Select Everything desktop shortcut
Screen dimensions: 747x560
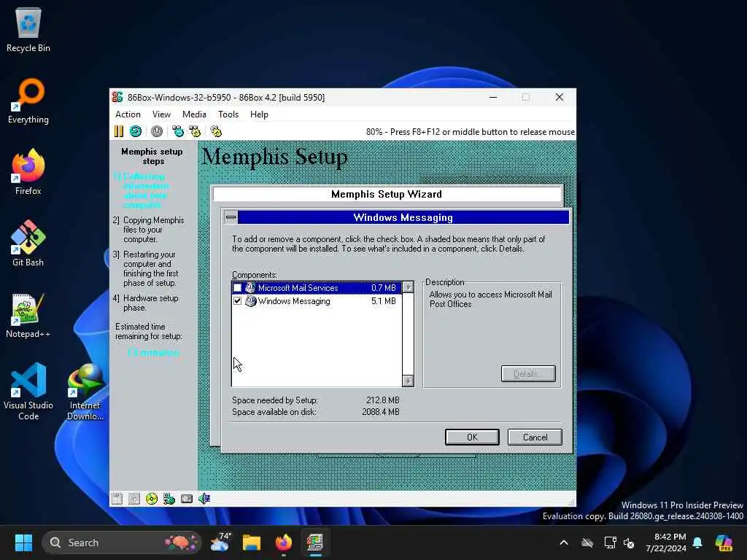(28, 101)
